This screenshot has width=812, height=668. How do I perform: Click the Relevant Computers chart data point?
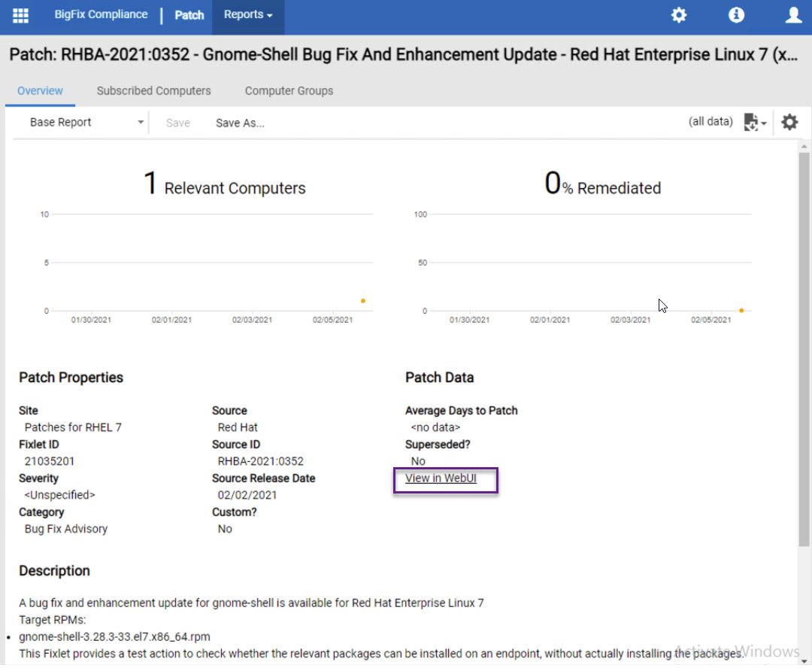click(363, 301)
